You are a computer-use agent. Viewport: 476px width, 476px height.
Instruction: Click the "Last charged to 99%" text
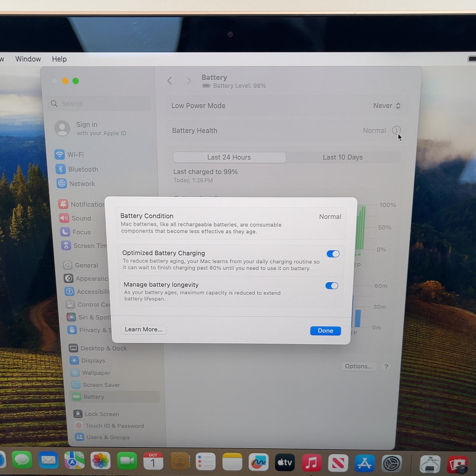pyautogui.click(x=205, y=172)
